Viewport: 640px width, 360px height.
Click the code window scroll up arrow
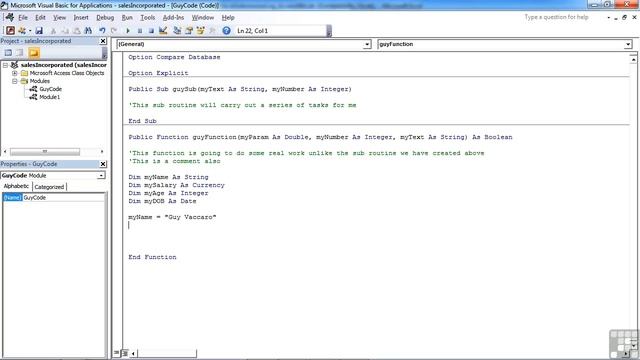(x=633, y=60)
